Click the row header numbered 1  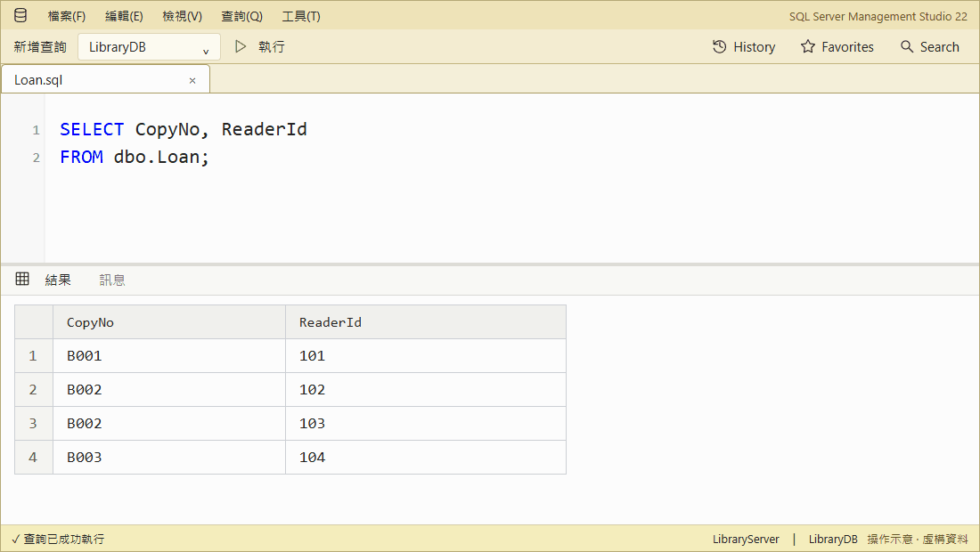tap(34, 356)
